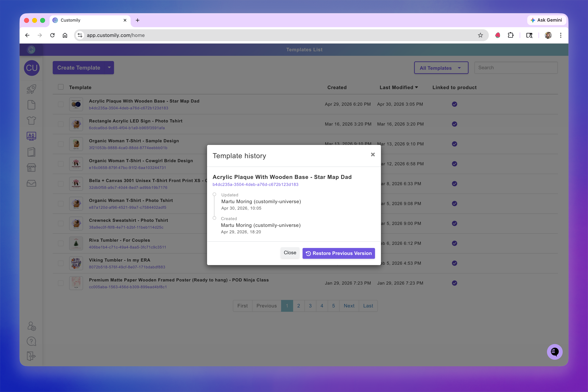Open Premium Matte Paper Wooden Framed Poster link
Viewport: 588px width, 392px height.
(x=179, y=280)
